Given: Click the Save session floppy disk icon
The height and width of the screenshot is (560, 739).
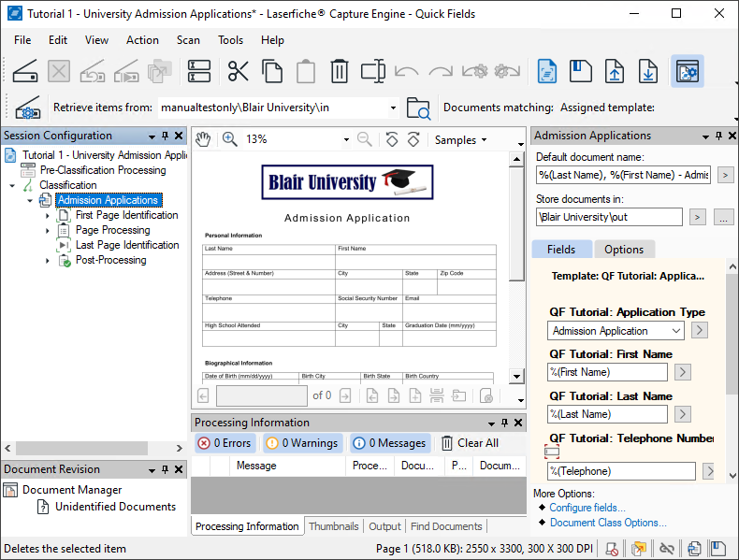Looking at the screenshot, I should (581, 71).
